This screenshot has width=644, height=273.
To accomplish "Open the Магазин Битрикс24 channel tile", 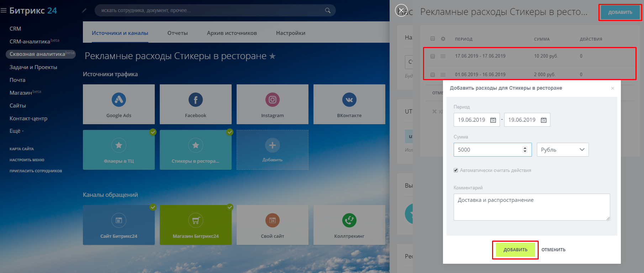I will point(196,225).
